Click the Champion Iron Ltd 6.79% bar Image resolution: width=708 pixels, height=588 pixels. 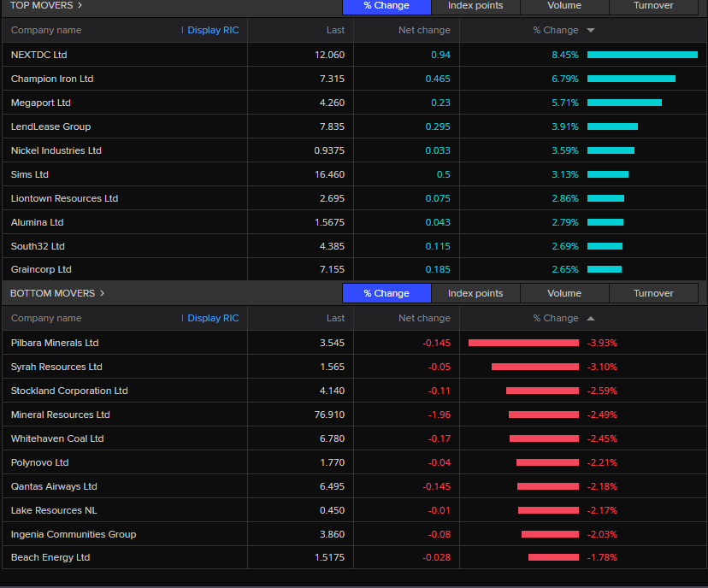coord(631,79)
